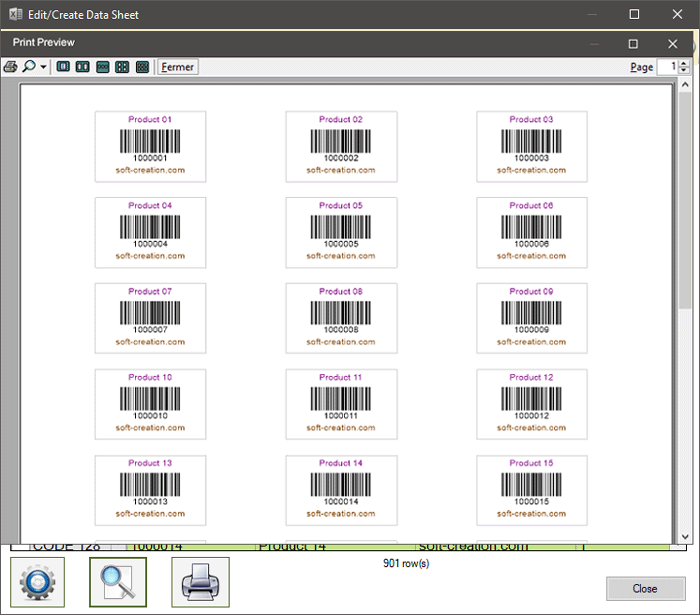Click the zoom magnifier in preview toolbar

tap(29, 66)
